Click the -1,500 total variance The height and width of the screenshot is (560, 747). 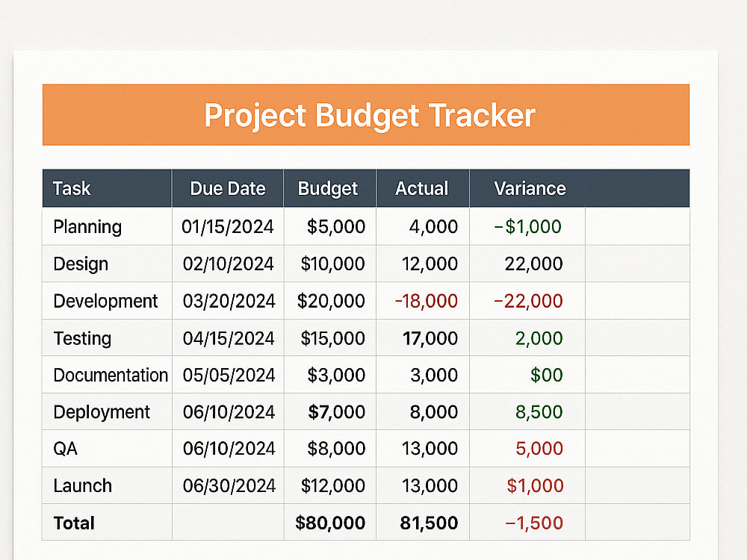(527, 523)
